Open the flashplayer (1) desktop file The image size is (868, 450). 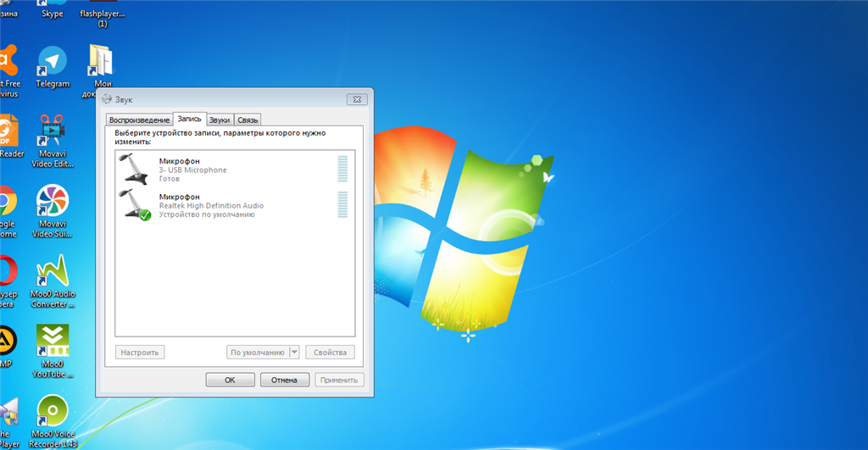point(103,14)
